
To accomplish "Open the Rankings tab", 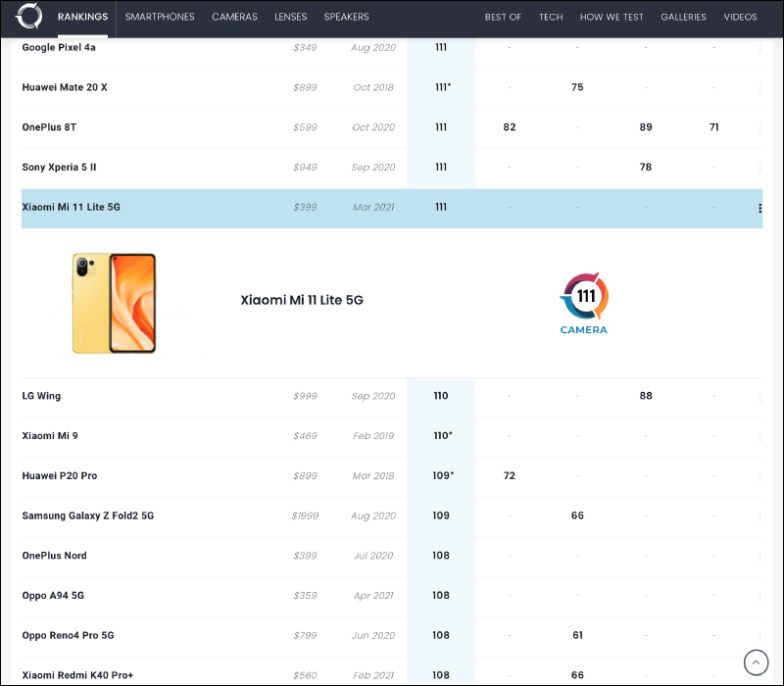I will 82,17.
